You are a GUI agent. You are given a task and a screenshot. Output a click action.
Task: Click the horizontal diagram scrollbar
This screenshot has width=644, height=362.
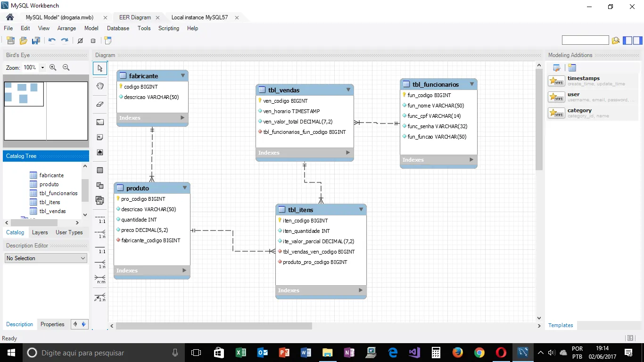(214, 326)
